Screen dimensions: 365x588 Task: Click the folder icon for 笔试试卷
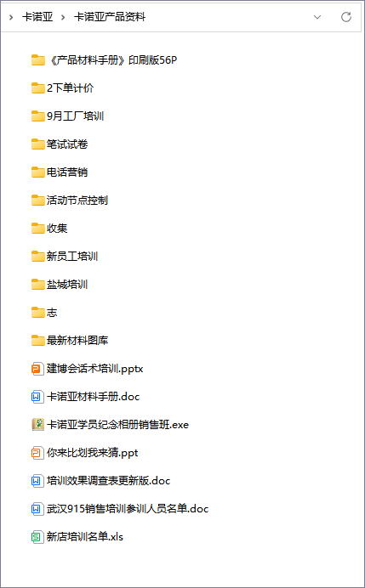point(38,144)
